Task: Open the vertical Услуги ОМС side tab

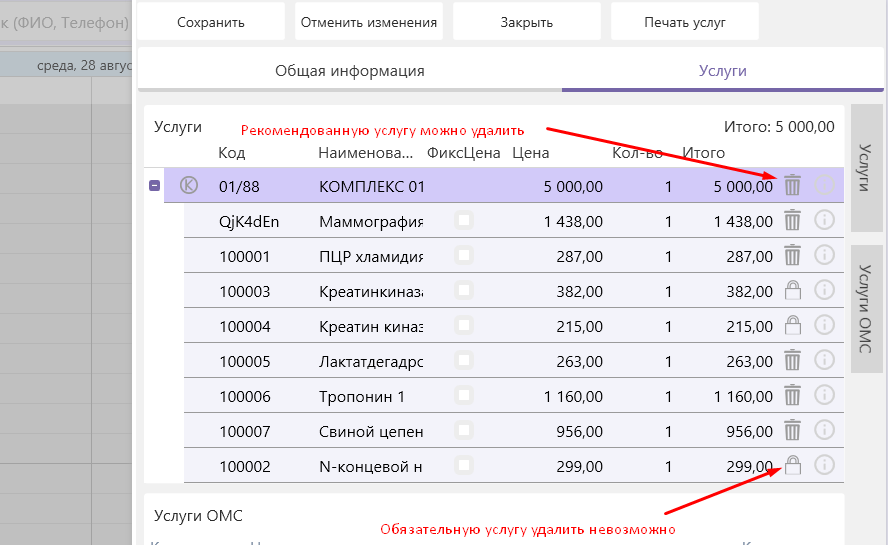Action: (865, 309)
